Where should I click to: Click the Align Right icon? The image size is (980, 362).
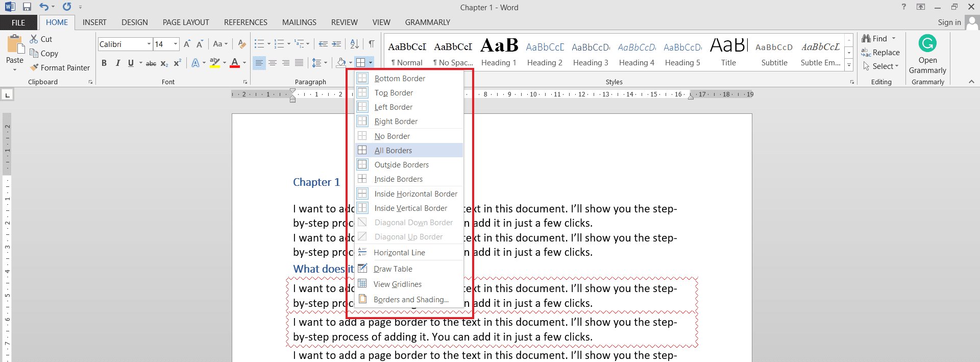(x=286, y=63)
